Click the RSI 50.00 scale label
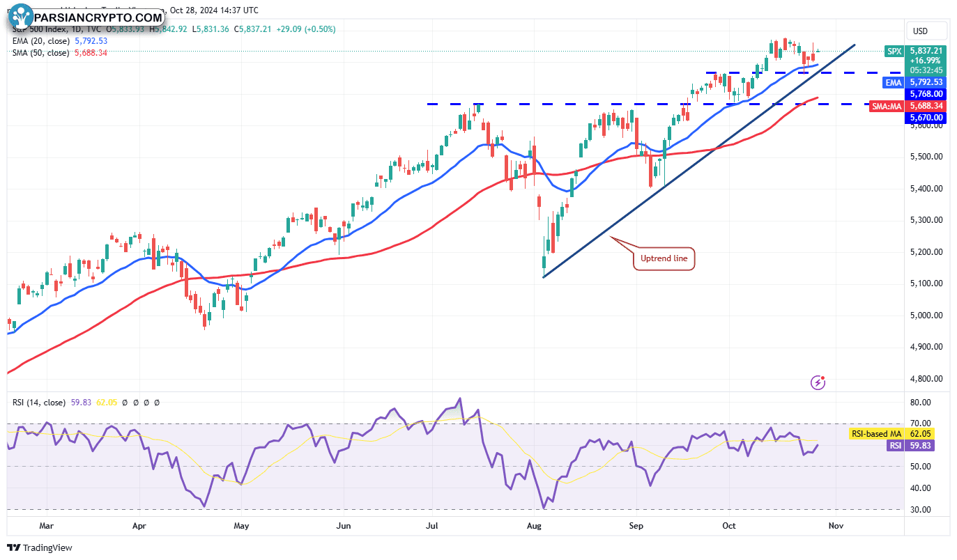The image size is (957, 560). click(x=921, y=467)
